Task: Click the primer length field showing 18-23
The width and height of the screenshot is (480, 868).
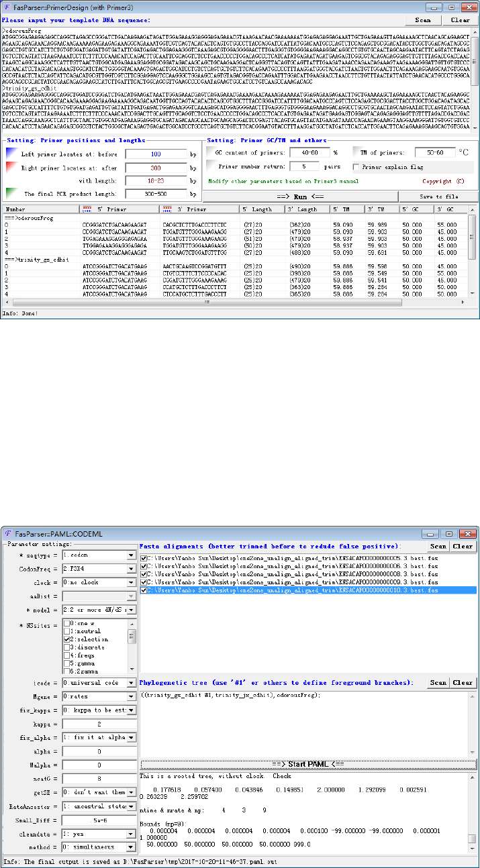Action: pyautogui.click(x=156, y=180)
